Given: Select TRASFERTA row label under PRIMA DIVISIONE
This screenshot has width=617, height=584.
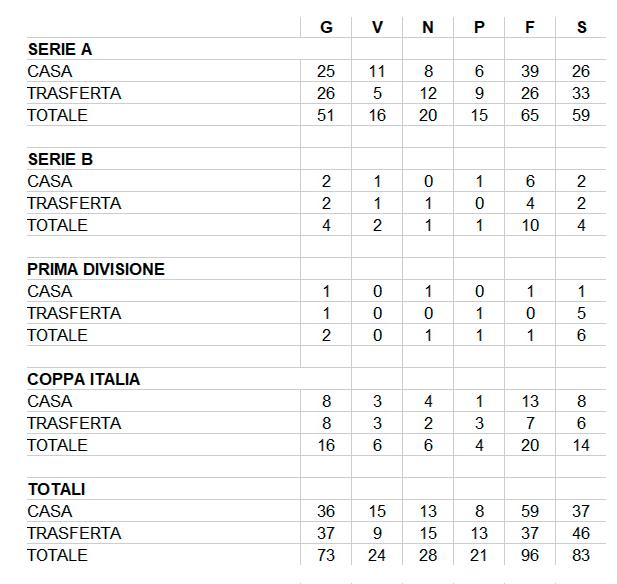Looking at the screenshot, I should click(74, 313).
